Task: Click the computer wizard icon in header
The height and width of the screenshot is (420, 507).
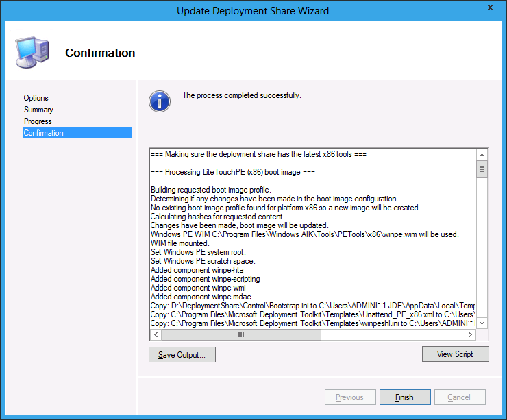Action: [x=32, y=52]
